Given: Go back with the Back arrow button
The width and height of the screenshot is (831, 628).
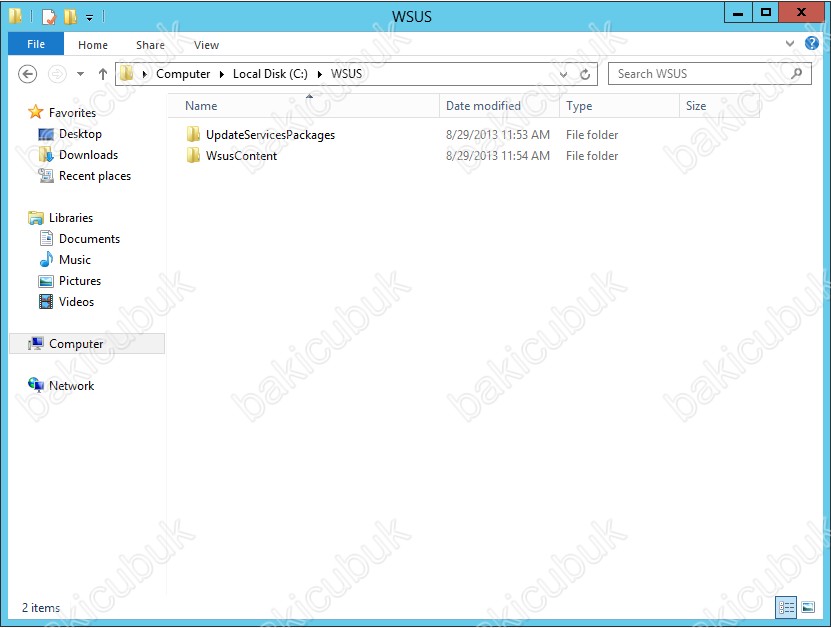Looking at the screenshot, I should click(x=28, y=74).
